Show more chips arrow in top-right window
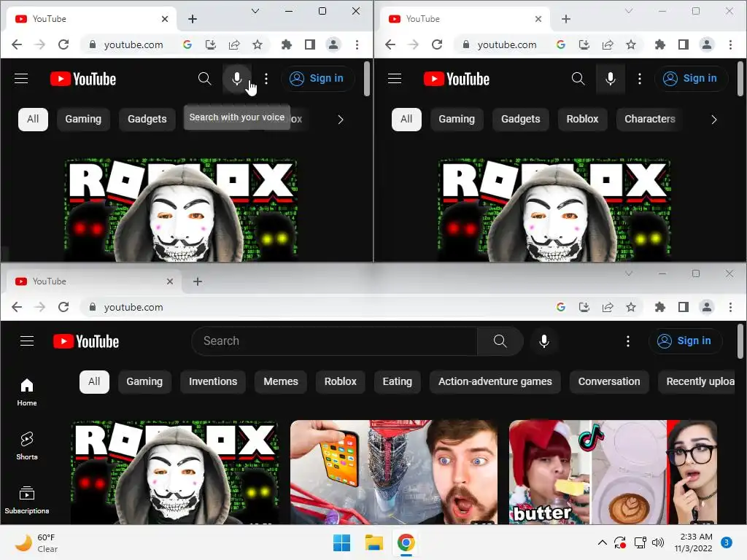 pos(713,120)
